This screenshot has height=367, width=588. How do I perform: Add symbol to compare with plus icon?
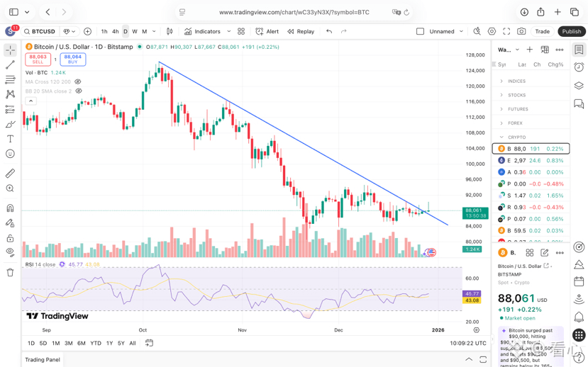click(x=87, y=31)
